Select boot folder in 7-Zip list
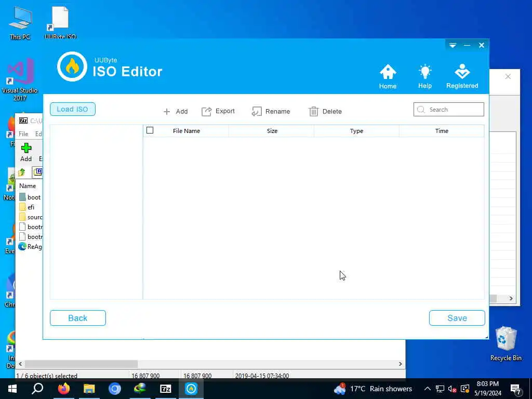Image resolution: width=532 pixels, height=399 pixels. pyautogui.click(x=30, y=197)
